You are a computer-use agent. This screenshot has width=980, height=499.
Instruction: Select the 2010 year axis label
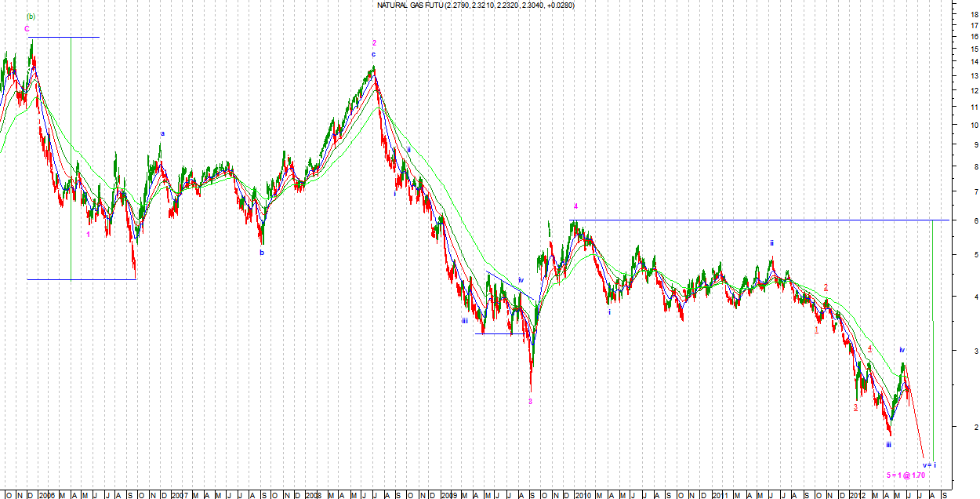581,494
